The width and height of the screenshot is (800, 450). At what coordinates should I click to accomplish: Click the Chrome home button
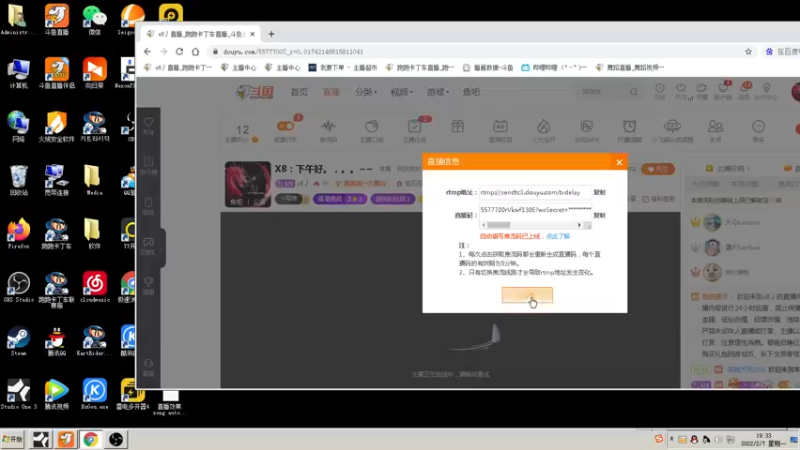(x=195, y=52)
